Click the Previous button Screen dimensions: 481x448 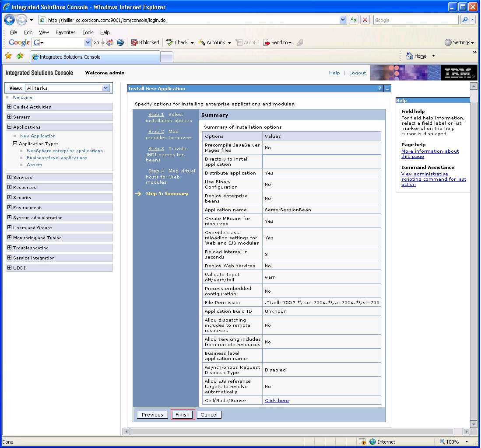click(x=152, y=415)
